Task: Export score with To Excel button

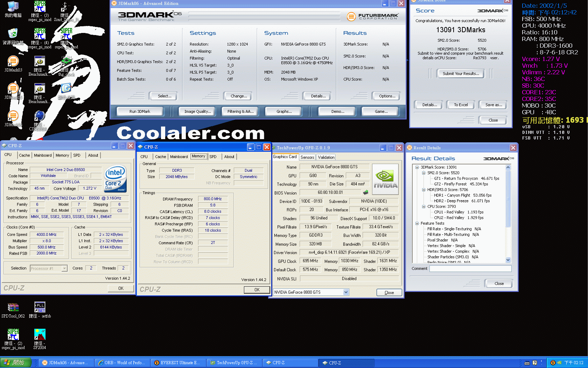Action: click(461, 105)
